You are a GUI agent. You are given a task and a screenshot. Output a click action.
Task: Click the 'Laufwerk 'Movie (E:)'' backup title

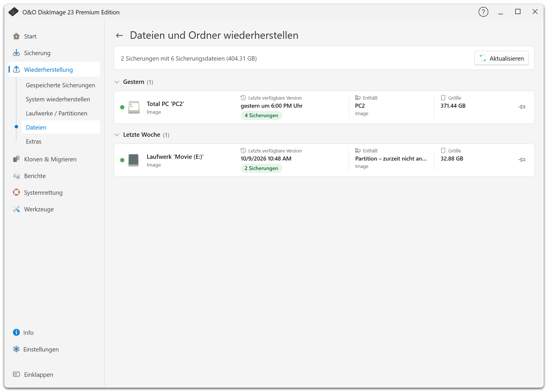point(175,157)
